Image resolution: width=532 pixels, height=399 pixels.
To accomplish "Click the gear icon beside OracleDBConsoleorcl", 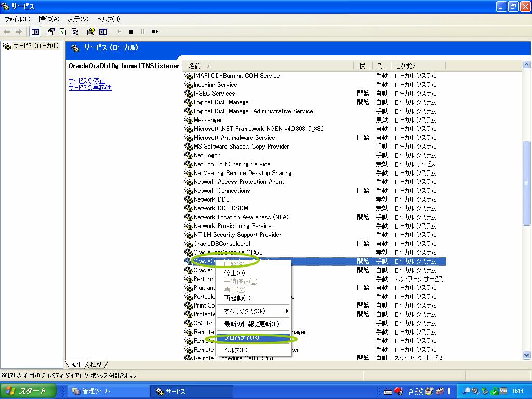I will (x=188, y=243).
